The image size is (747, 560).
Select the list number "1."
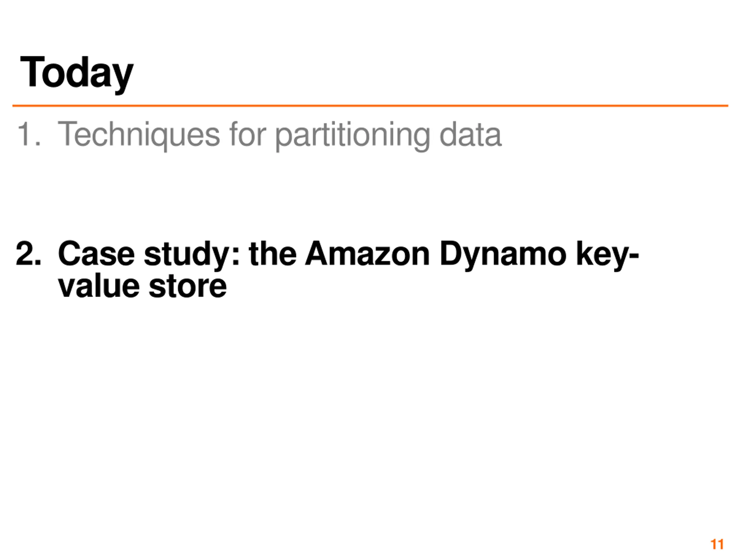point(29,134)
